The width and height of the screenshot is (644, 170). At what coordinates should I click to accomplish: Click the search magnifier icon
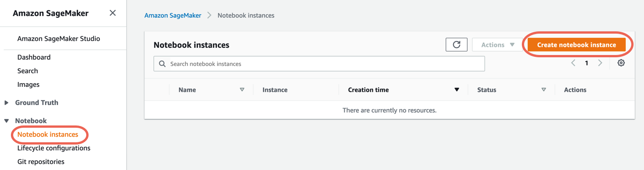tap(162, 64)
